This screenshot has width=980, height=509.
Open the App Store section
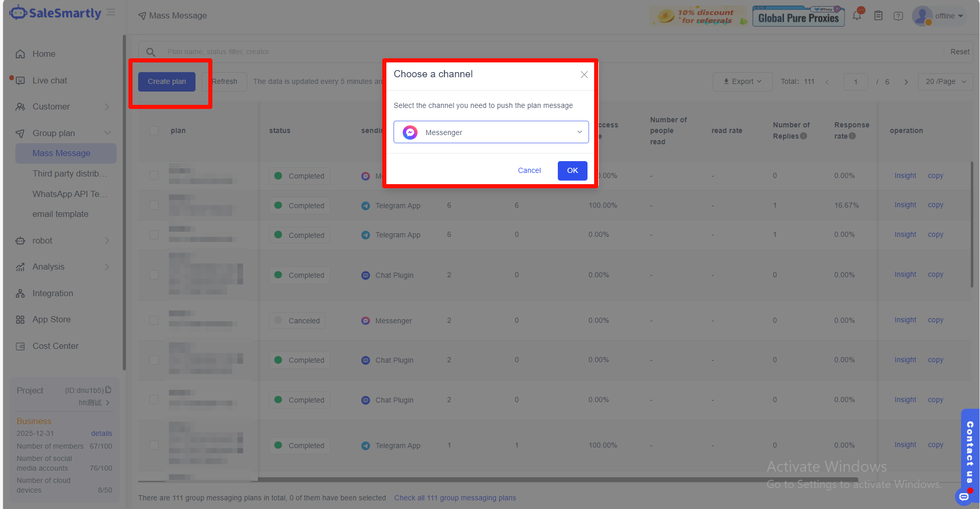51,319
